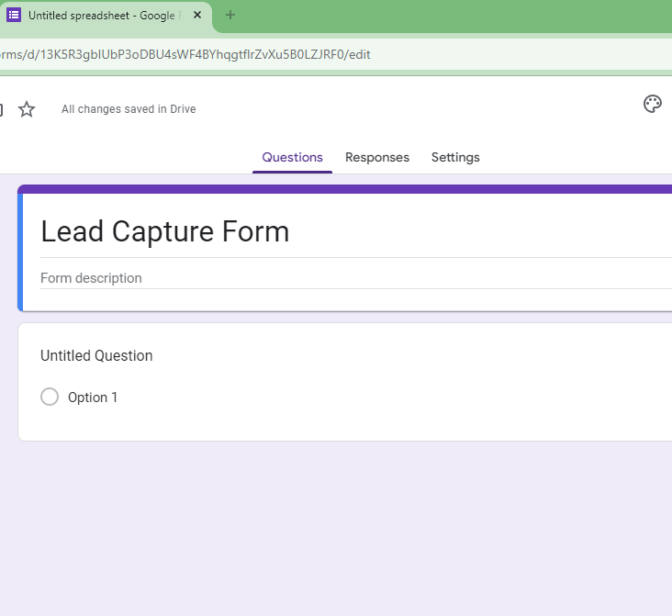The width and height of the screenshot is (672, 616).
Task: Switch to the Responses tab
Action: pos(377,158)
